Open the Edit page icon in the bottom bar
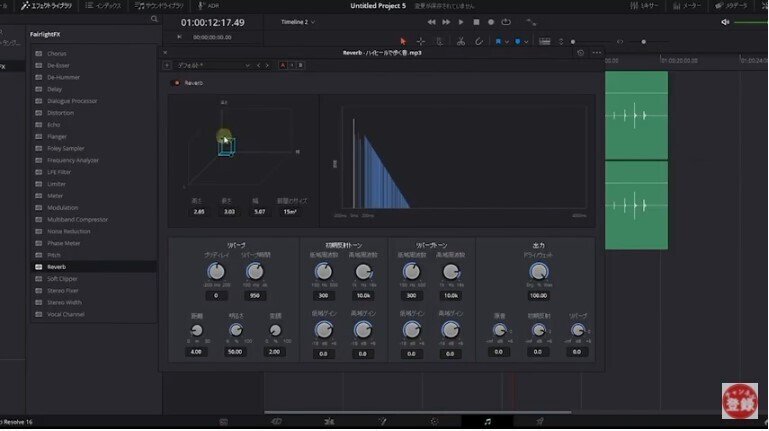 pos(329,422)
